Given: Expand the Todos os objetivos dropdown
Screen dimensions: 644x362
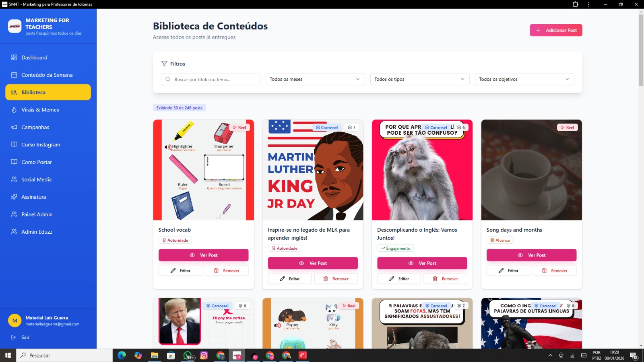Looking at the screenshot, I should (x=524, y=79).
